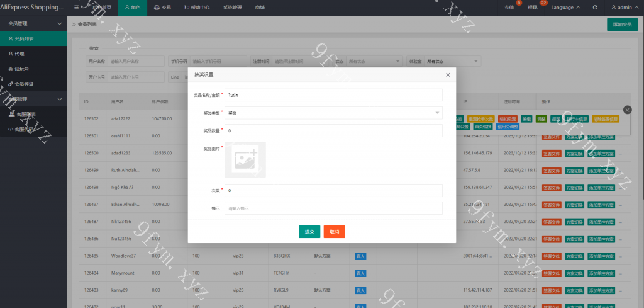The image size is (644, 308).
Task: Click the ID 126497 cell
Action: pos(91,204)
